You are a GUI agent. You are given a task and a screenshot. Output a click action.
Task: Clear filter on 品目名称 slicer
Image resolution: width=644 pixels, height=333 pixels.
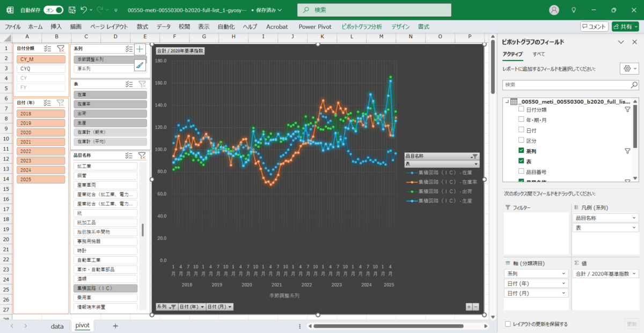pyautogui.click(x=142, y=156)
